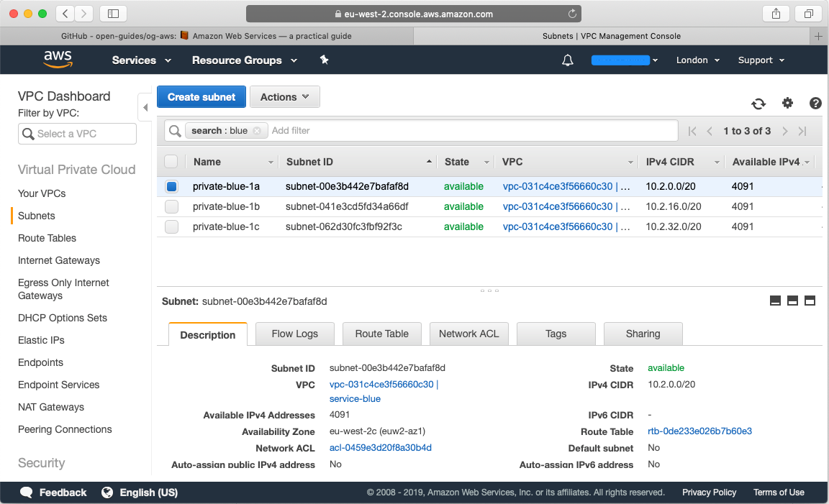Click the Add filter search field
This screenshot has width=829, height=504.
point(473,130)
